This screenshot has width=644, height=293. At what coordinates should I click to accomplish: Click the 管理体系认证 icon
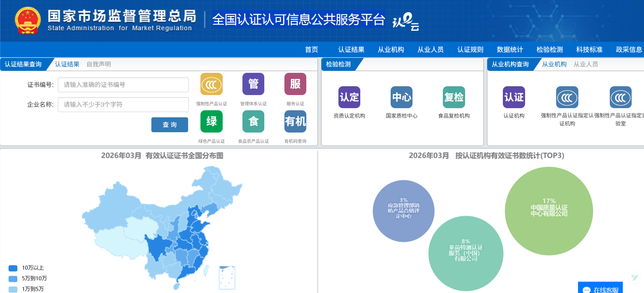253,84
